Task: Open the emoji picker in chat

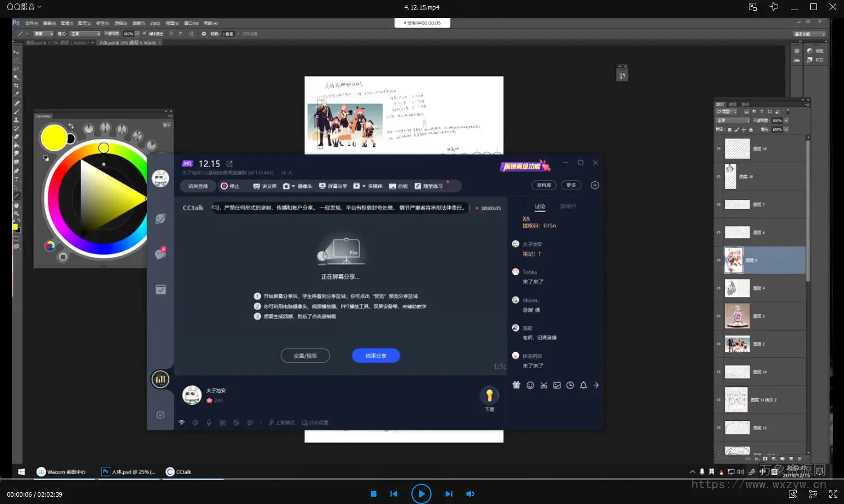Action: [530, 385]
